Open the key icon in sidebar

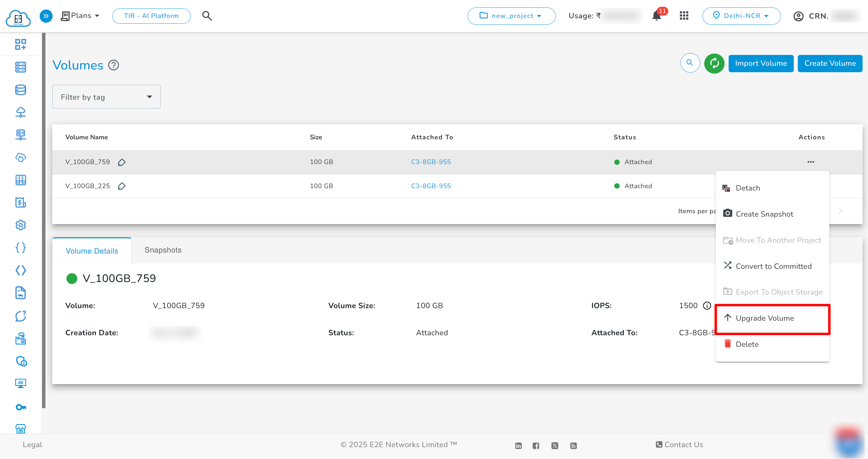coord(21,407)
